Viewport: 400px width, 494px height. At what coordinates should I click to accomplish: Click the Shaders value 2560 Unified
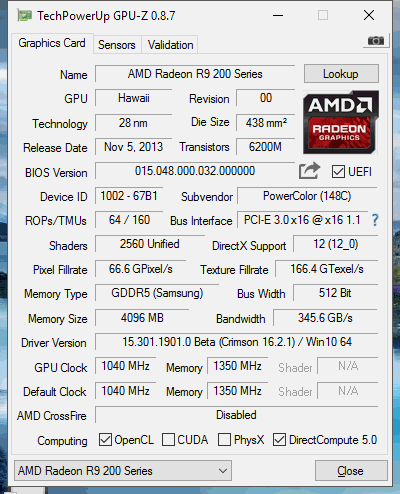(150, 244)
